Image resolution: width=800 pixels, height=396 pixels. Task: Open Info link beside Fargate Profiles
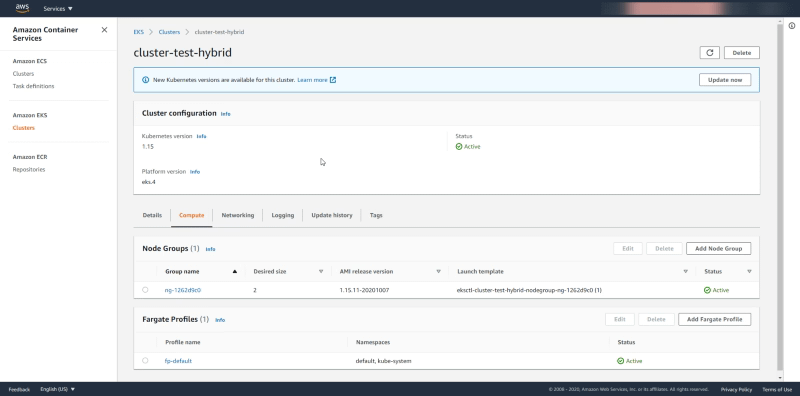point(220,320)
